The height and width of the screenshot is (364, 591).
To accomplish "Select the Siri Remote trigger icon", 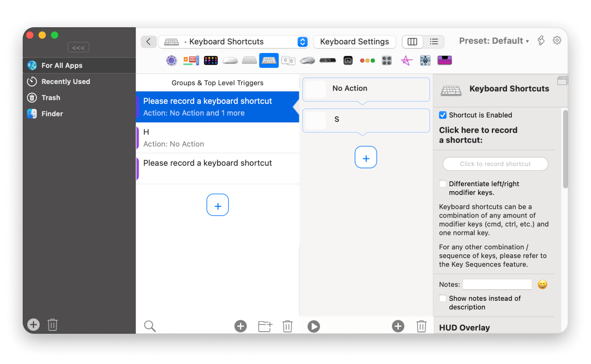I will click(x=328, y=61).
